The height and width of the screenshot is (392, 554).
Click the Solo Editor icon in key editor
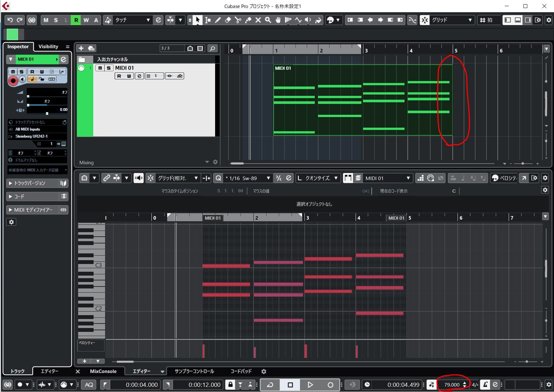(x=84, y=178)
